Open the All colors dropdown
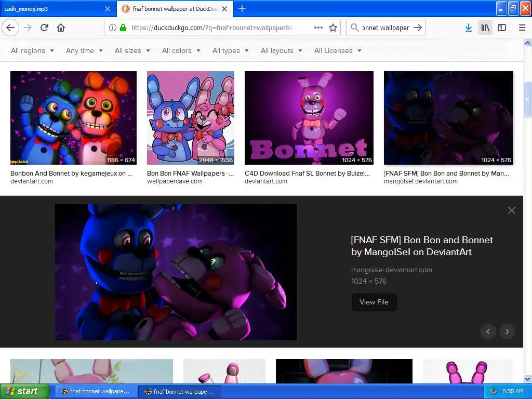Screen dimensions: 532x399 click(x=181, y=50)
